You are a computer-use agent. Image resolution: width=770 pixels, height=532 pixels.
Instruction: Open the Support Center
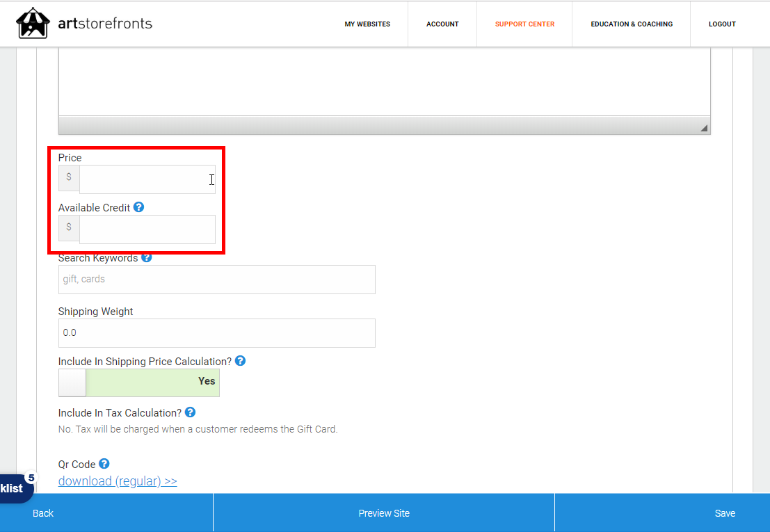tap(524, 24)
